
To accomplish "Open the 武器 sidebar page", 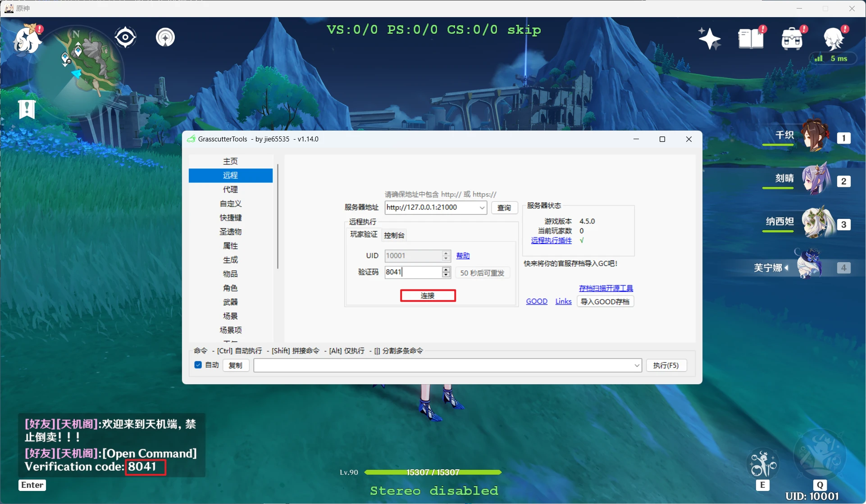I will point(230,302).
